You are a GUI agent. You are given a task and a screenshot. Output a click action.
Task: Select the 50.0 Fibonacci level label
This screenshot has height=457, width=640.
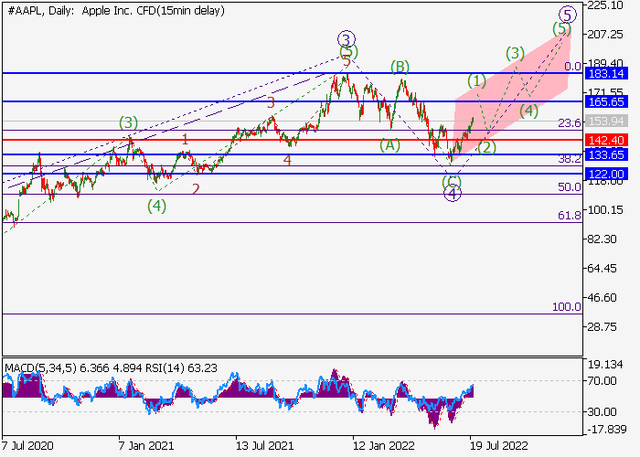pos(569,187)
